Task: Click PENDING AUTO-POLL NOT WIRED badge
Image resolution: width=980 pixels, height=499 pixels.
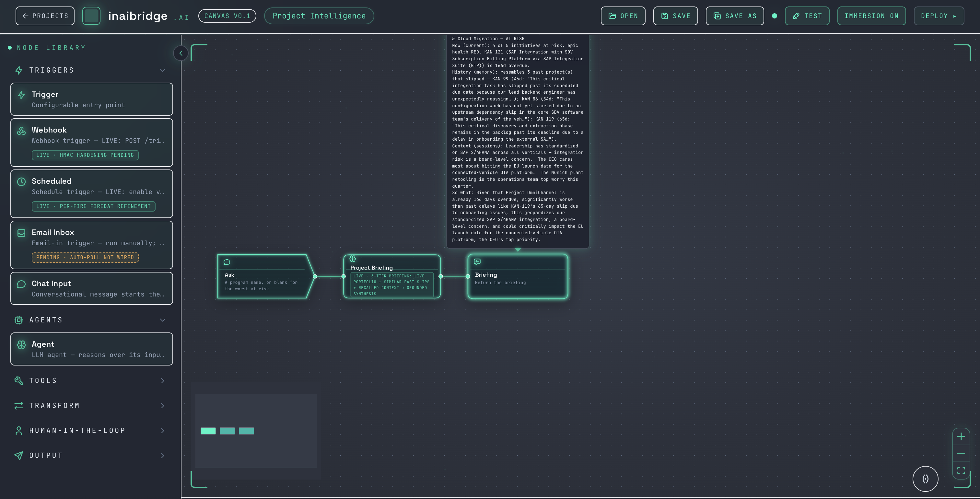Action: (x=85, y=258)
